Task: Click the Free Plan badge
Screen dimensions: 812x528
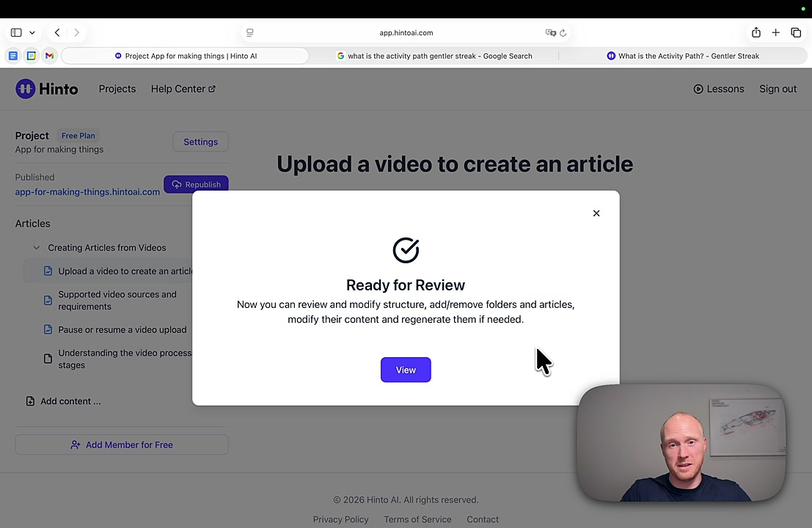Action: click(78, 136)
